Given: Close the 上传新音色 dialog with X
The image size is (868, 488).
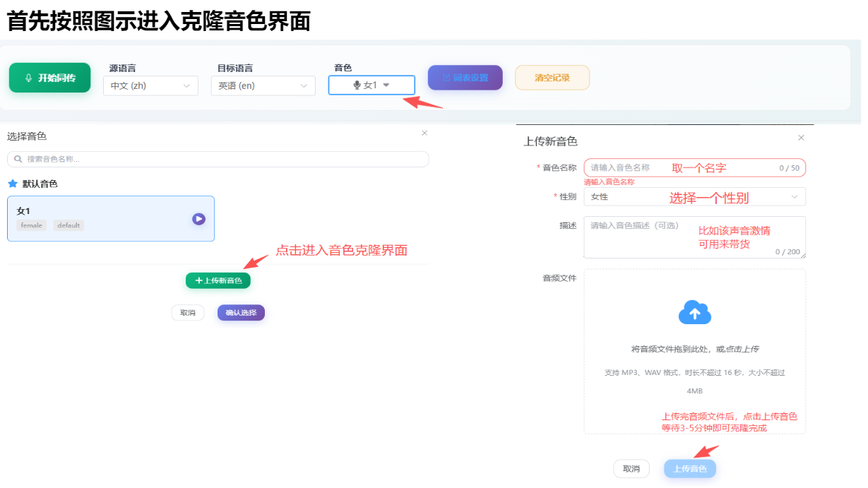Looking at the screenshot, I should point(801,138).
